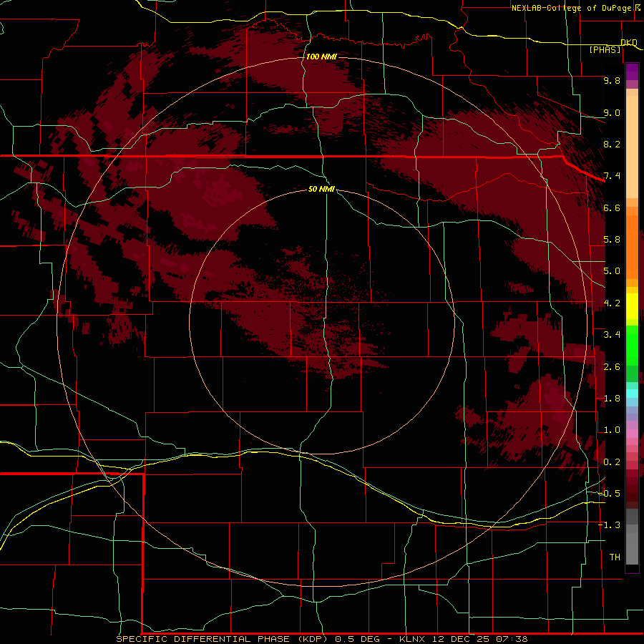Click the 2.6 value on the color scale
This screenshot has width=644, height=644.
coord(612,367)
